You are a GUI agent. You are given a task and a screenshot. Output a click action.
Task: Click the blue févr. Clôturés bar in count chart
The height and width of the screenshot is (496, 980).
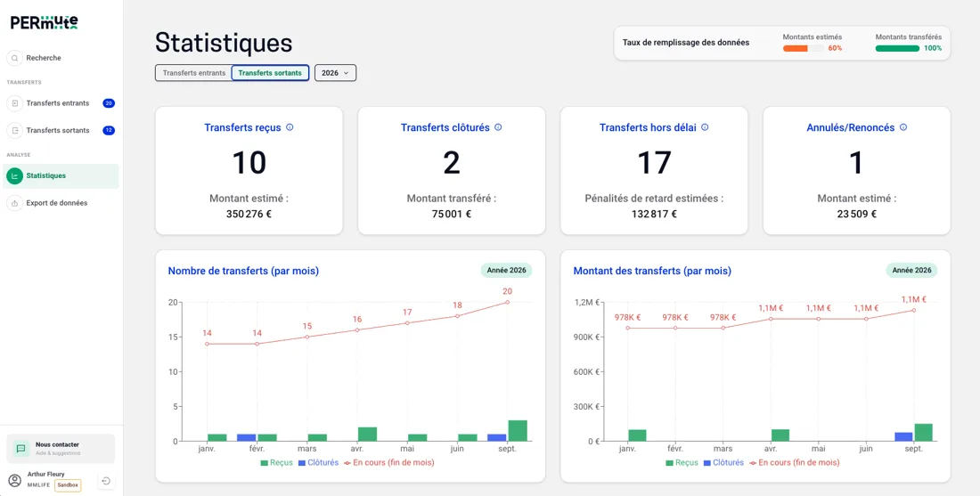tap(246, 437)
